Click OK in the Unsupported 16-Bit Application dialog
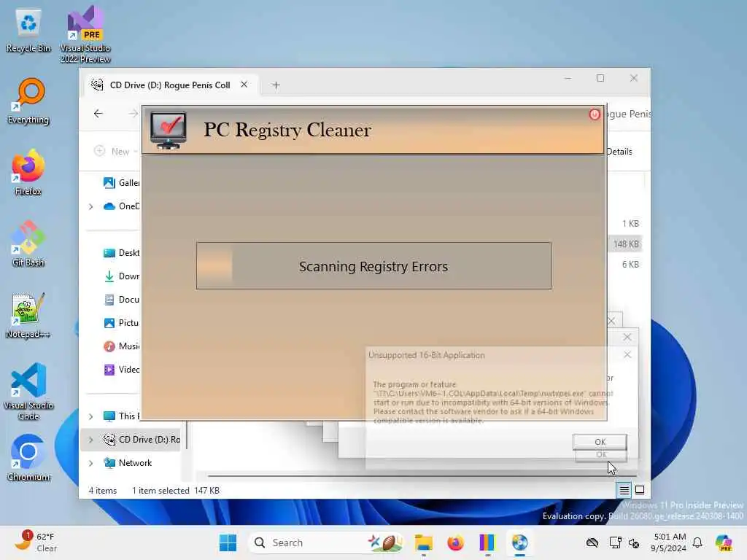This screenshot has width=747, height=560. [x=600, y=442]
